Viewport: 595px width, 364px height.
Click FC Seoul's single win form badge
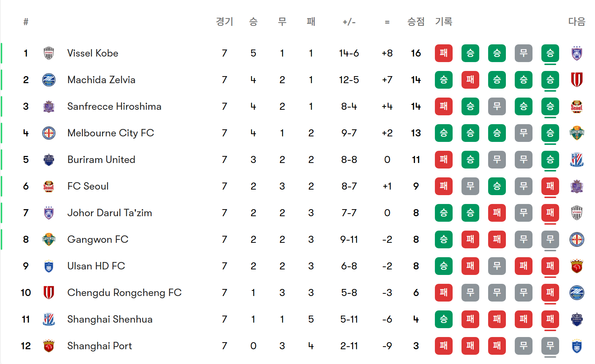[x=497, y=186]
